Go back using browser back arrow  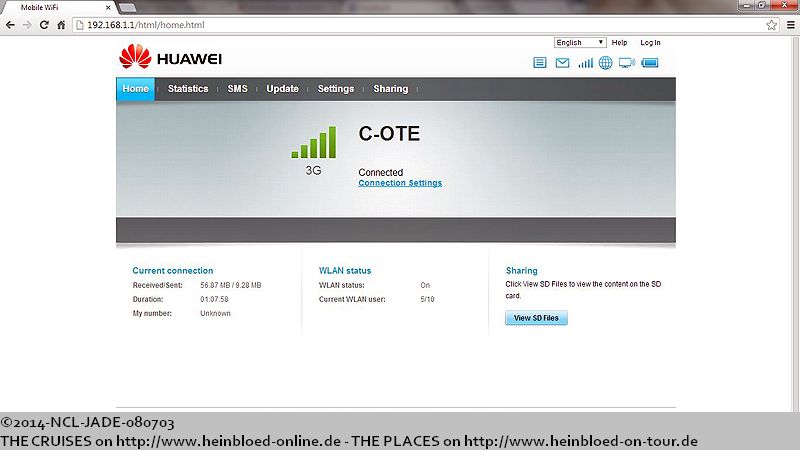click(x=10, y=24)
